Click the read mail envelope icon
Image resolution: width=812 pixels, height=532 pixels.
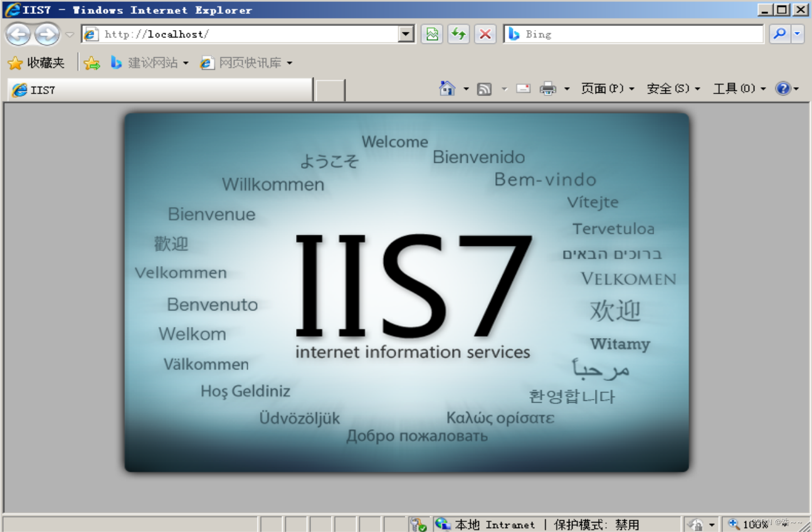[523, 88]
